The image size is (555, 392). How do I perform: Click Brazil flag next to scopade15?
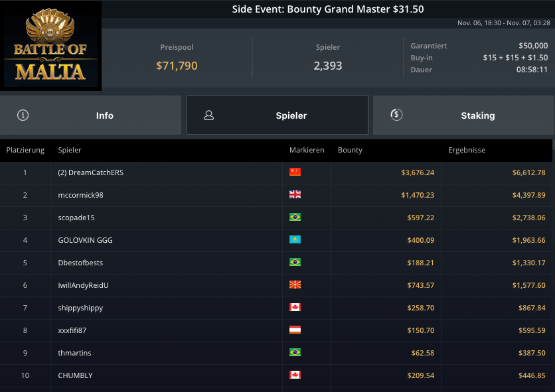[295, 218]
